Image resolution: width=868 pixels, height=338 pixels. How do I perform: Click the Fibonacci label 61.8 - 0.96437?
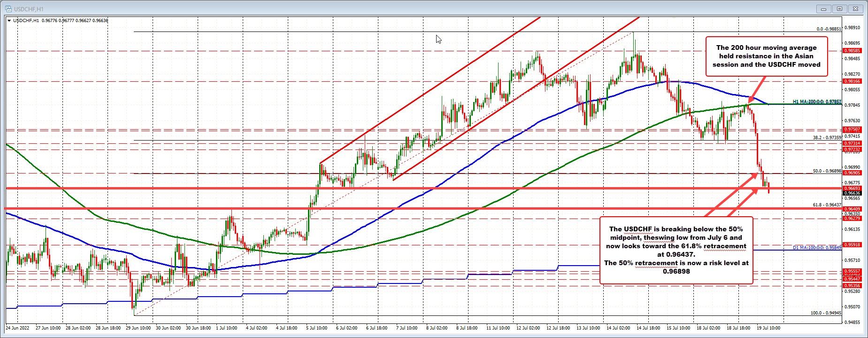pos(827,205)
